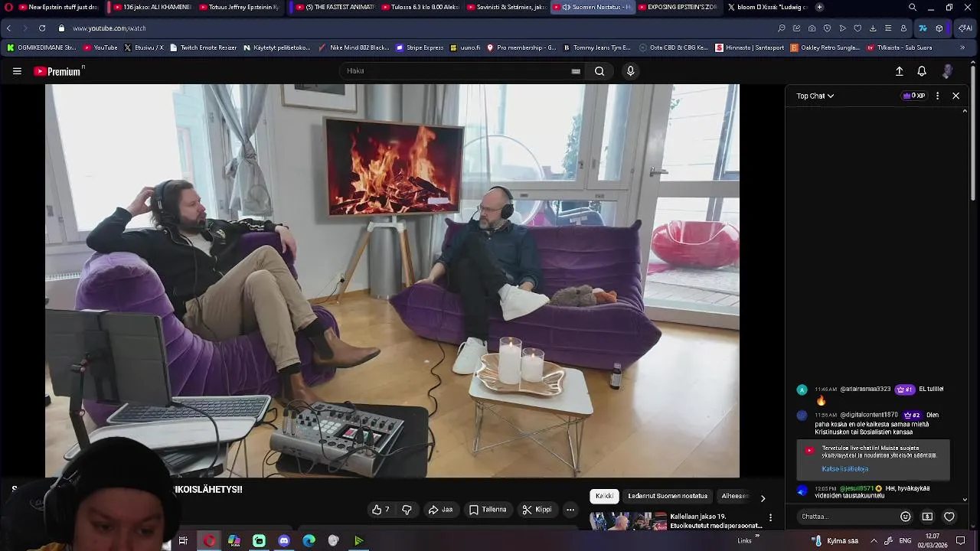Open the Twitch Emote Resizer bookmark
Viewport: 980px width, 551px height.
(203, 47)
